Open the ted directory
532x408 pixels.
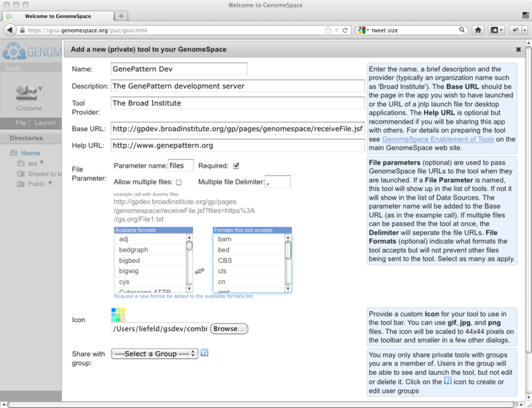point(33,164)
